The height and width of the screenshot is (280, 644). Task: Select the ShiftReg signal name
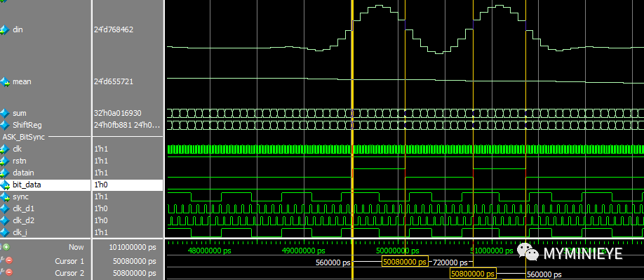coord(27,125)
